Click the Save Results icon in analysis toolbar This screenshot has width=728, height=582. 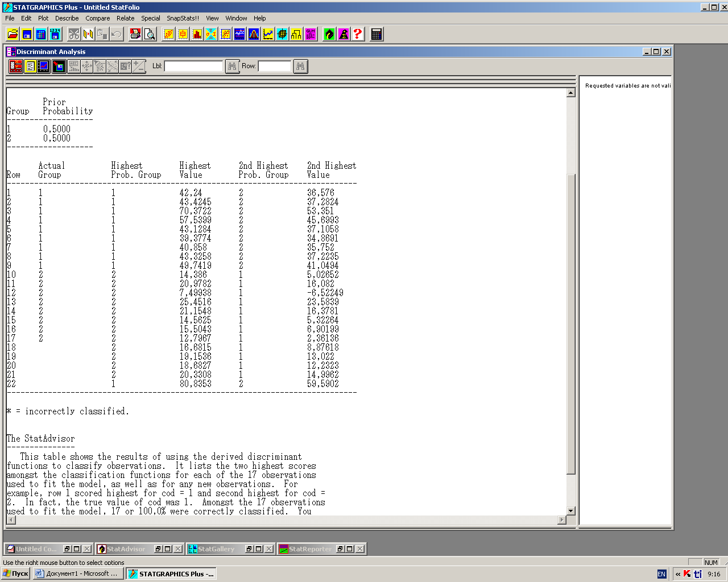(x=59, y=66)
